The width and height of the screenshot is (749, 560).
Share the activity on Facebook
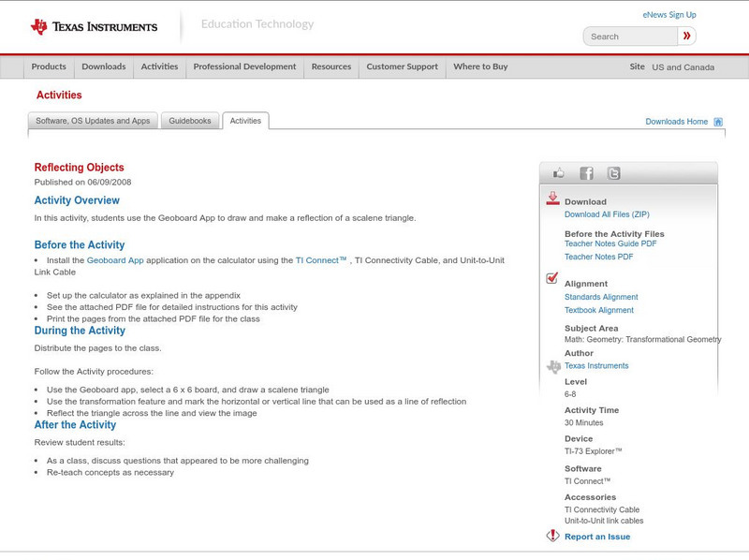pos(586,173)
